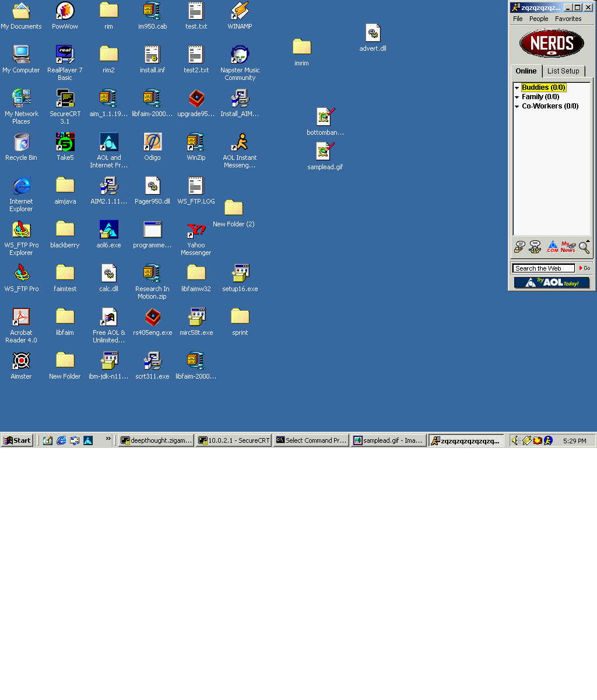Select the Yahoo Messenger desktop icon
The height and width of the screenshot is (700, 597).
point(196,238)
